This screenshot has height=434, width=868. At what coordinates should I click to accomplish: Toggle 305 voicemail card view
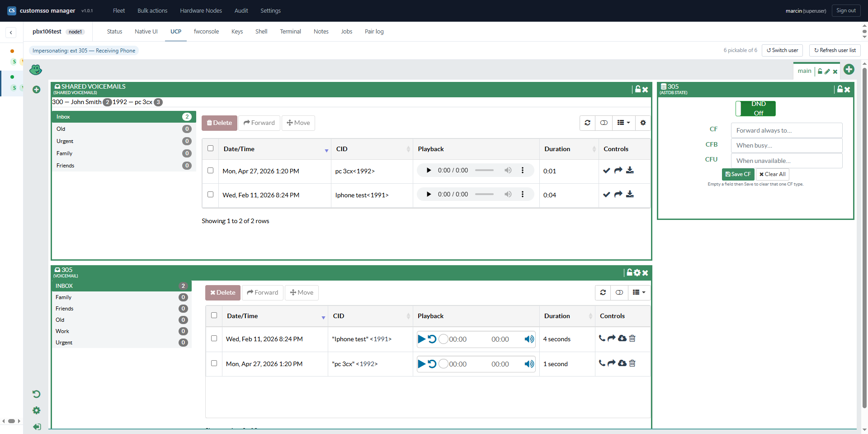pyautogui.click(x=619, y=292)
